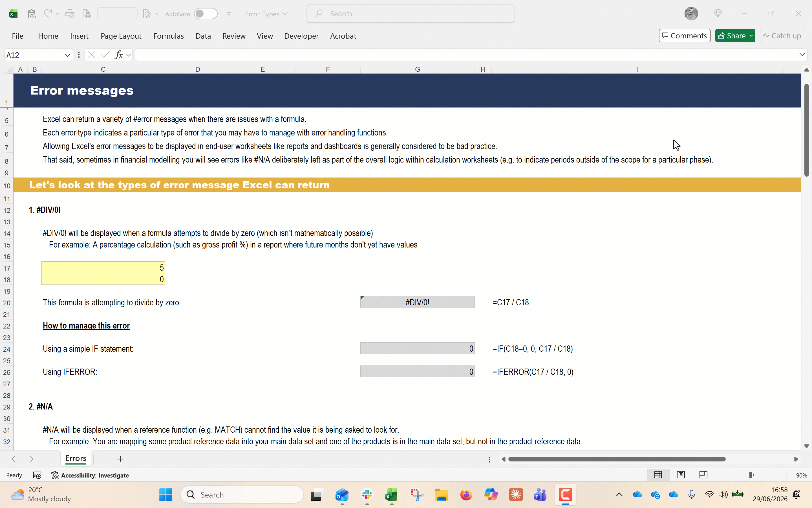Expand the Redo dropdown arrow
Viewport: 812px width, 508px height.
coord(58,14)
